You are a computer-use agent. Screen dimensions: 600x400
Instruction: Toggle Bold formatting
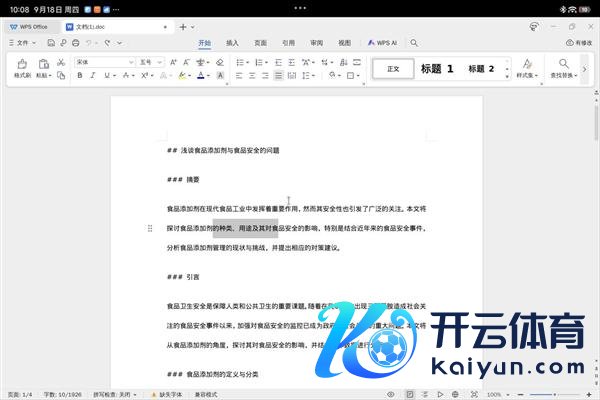click(79, 76)
